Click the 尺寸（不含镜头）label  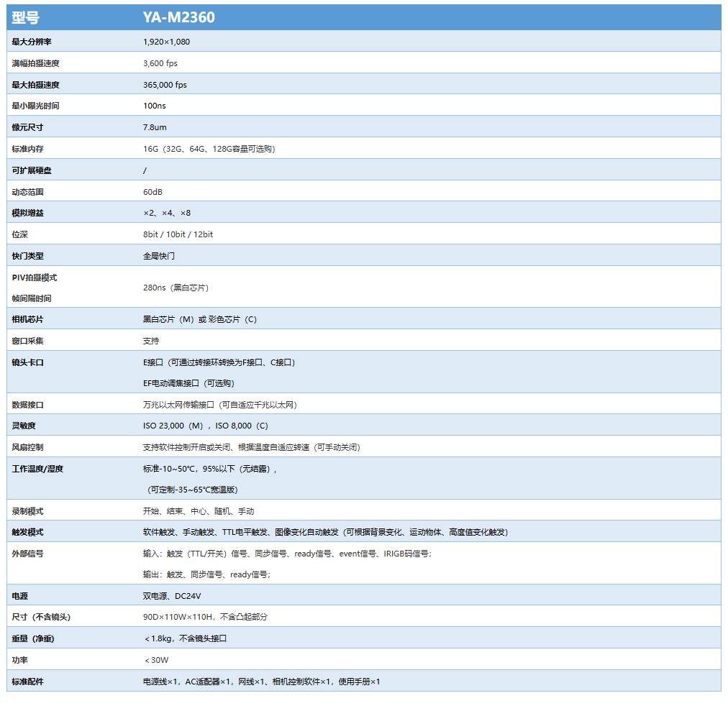41,618
